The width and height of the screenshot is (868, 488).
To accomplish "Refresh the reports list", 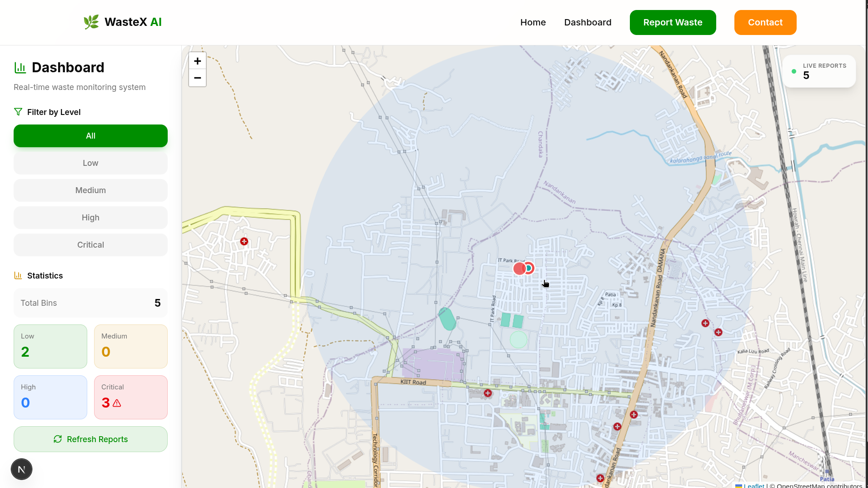I will coord(90,439).
